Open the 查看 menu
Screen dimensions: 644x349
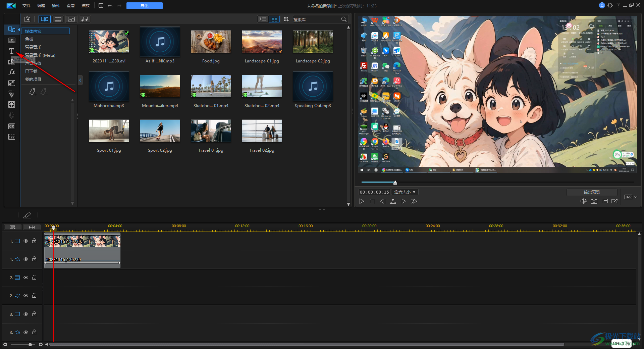[x=71, y=6]
